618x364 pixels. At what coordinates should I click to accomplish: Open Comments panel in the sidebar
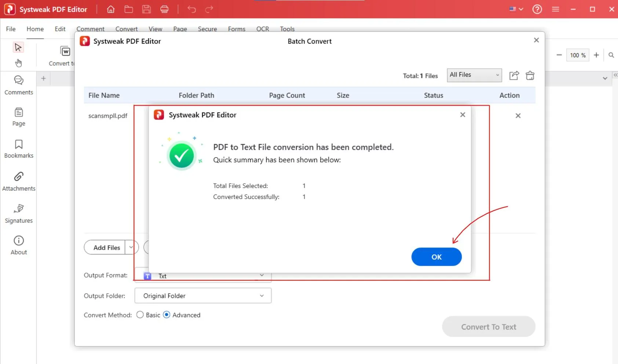(19, 85)
